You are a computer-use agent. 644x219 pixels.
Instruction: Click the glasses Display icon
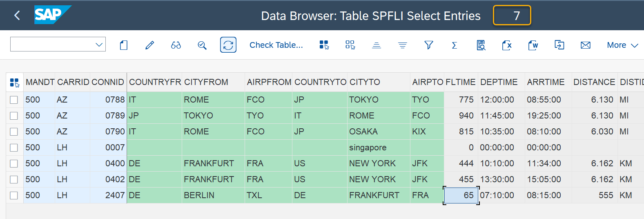pyautogui.click(x=176, y=45)
